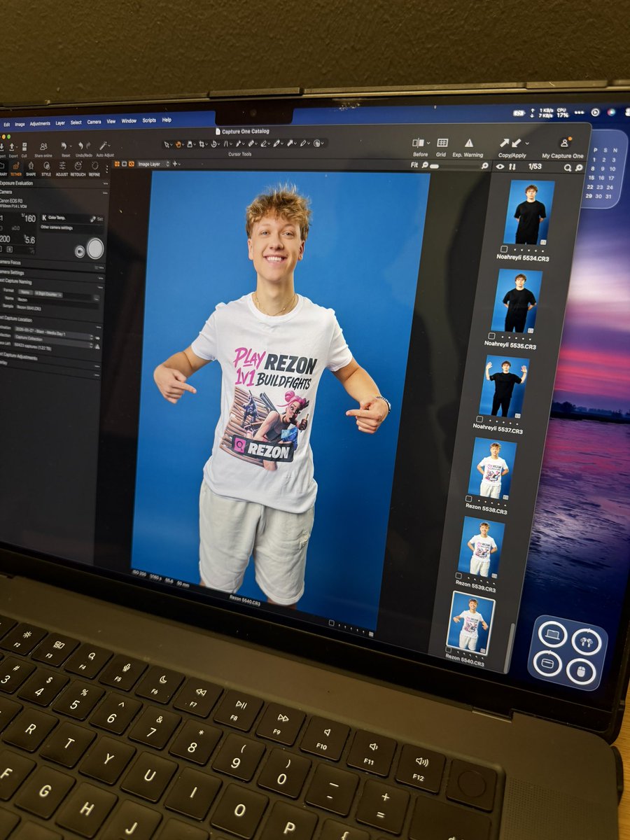Select the orange Pan hand cursor tool
Viewport: 630px width, 840px height.
178,144
